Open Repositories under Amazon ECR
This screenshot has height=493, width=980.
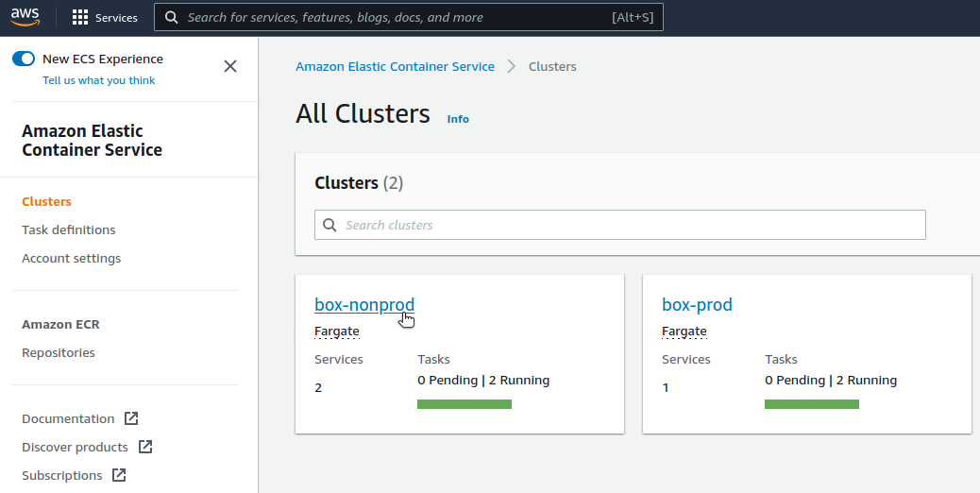[59, 352]
